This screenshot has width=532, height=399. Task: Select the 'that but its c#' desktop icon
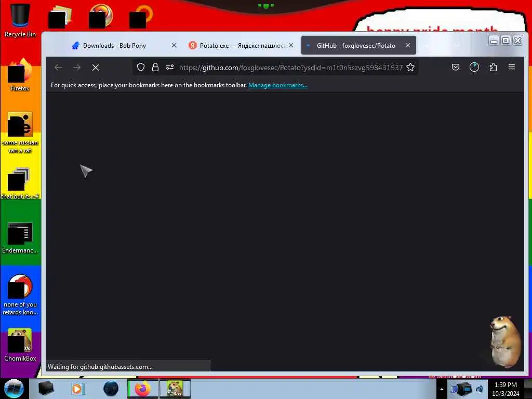(20, 183)
